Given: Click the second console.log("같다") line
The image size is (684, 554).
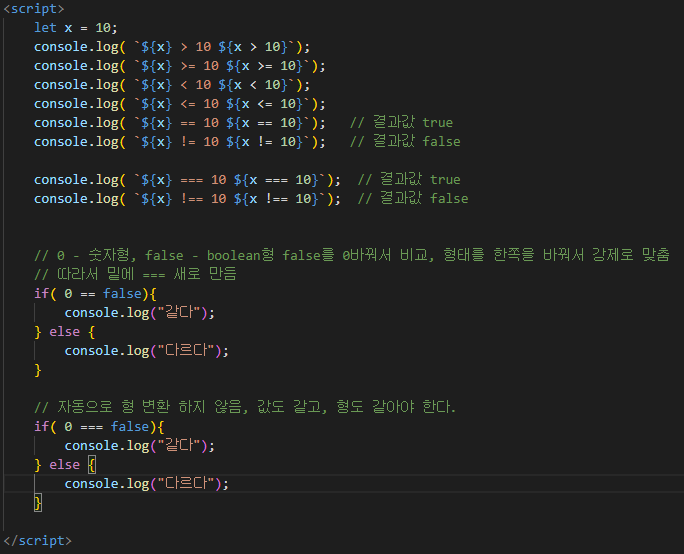Looking at the screenshot, I should 140,446.
